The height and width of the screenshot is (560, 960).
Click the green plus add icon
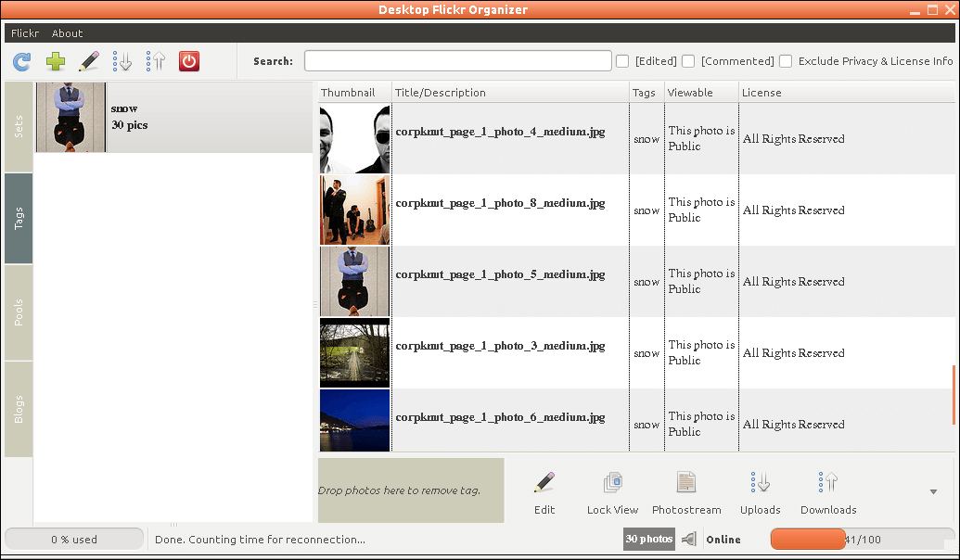pos(56,61)
